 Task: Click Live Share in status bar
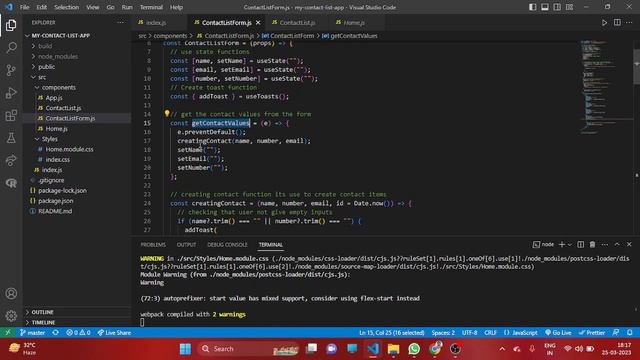tap(114, 333)
